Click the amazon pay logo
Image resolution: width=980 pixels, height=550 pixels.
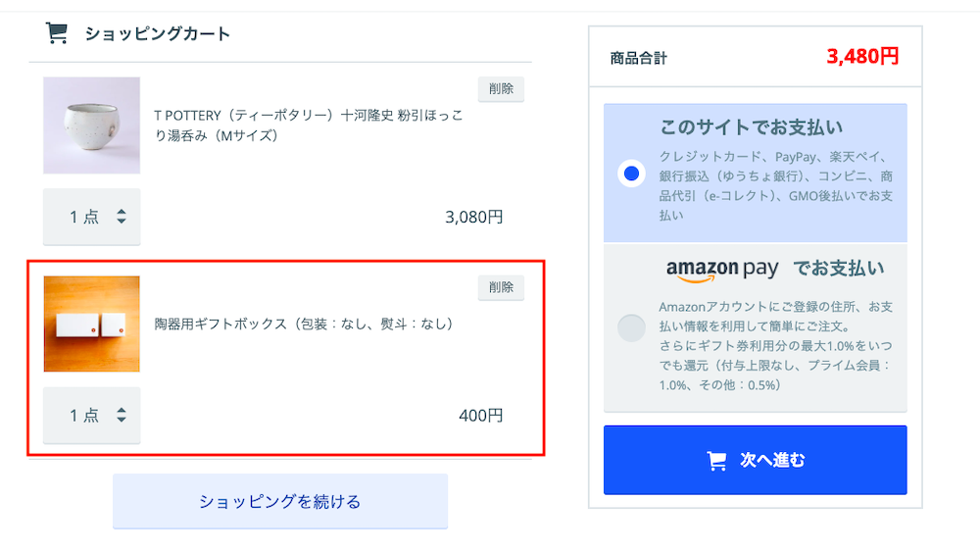pyautogui.click(x=722, y=270)
